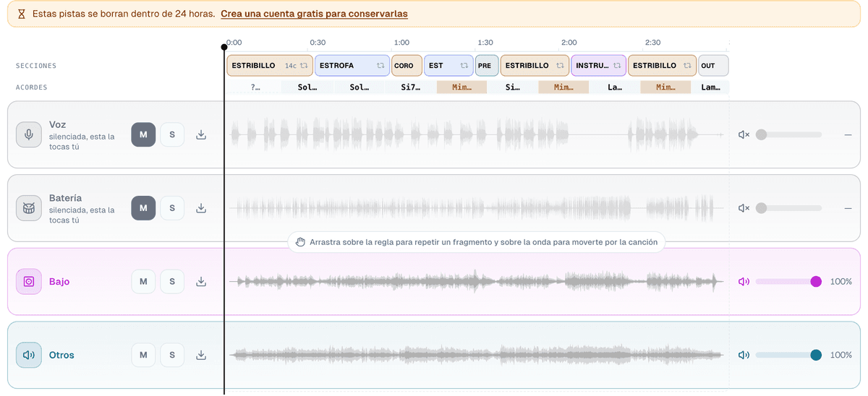Download the Voz stem
The width and height of the screenshot is (868, 396).
(x=201, y=134)
